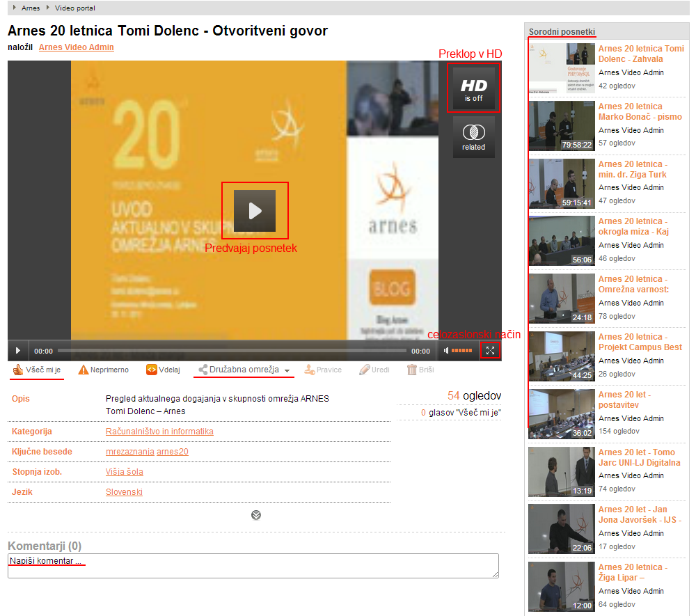Click the 42 ogledov text
The height and width of the screenshot is (616, 696).
point(617,86)
